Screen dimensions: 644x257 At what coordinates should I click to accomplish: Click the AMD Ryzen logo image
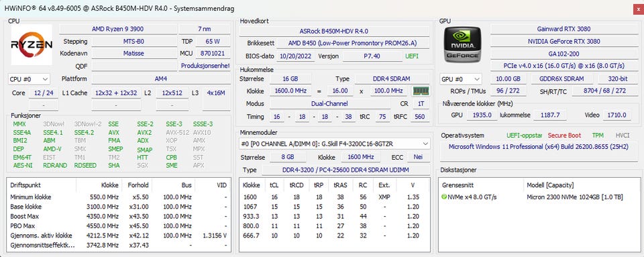(x=32, y=44)
